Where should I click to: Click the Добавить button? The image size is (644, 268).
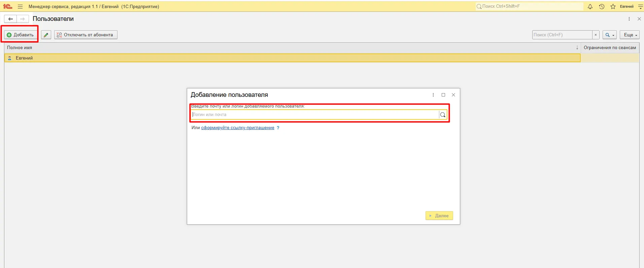coord(21,35)
